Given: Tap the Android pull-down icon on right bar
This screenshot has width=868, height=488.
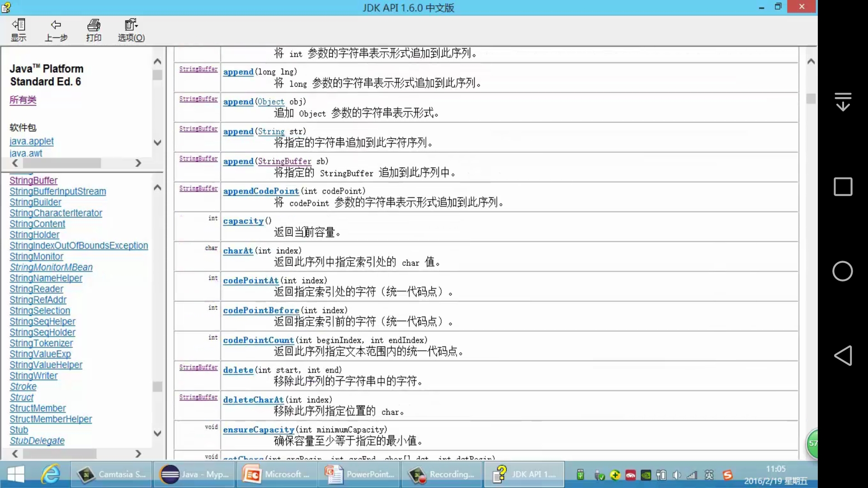Looking at the screenshot, I should [843, 101].
